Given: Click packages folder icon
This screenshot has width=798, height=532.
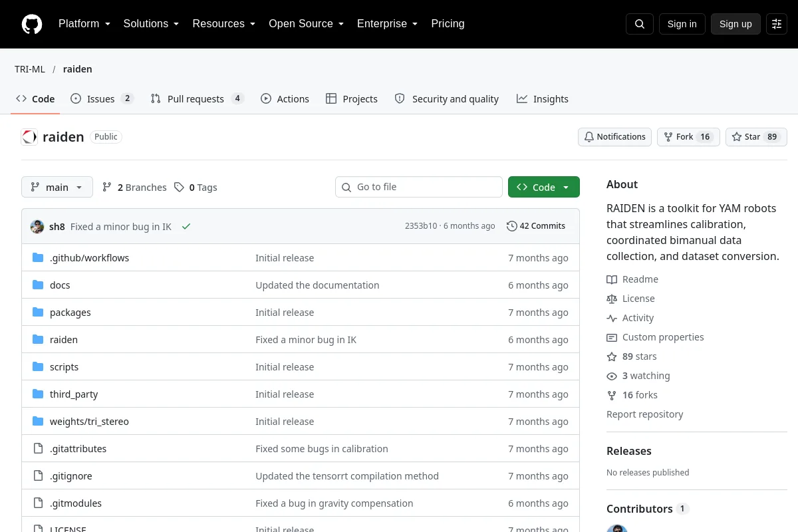Looking at the screenshot, I should [38, 312].
